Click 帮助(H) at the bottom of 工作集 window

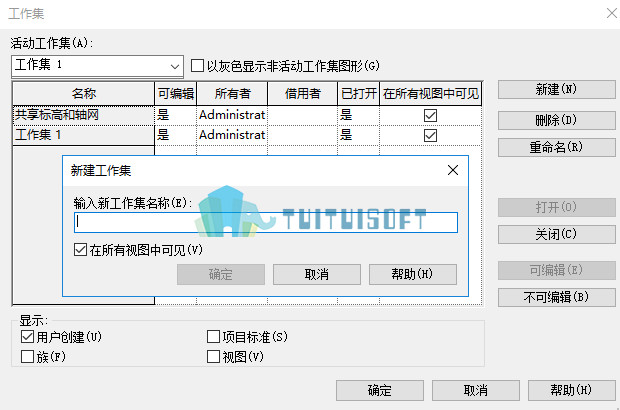(572, 391)
